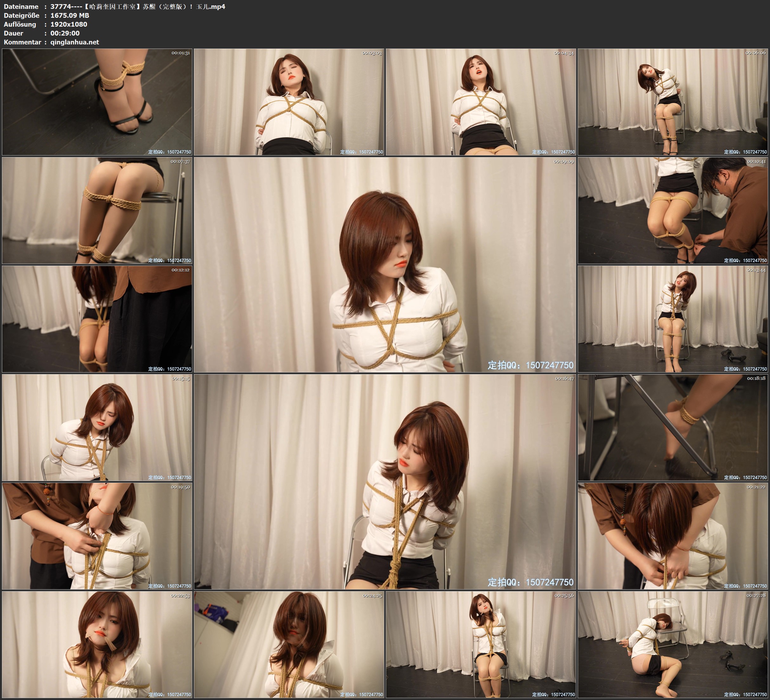The height and width of the screenshot is (700, 770).
Task: Open the frame marked 00:13:44
Action: [x=673, y=319]
